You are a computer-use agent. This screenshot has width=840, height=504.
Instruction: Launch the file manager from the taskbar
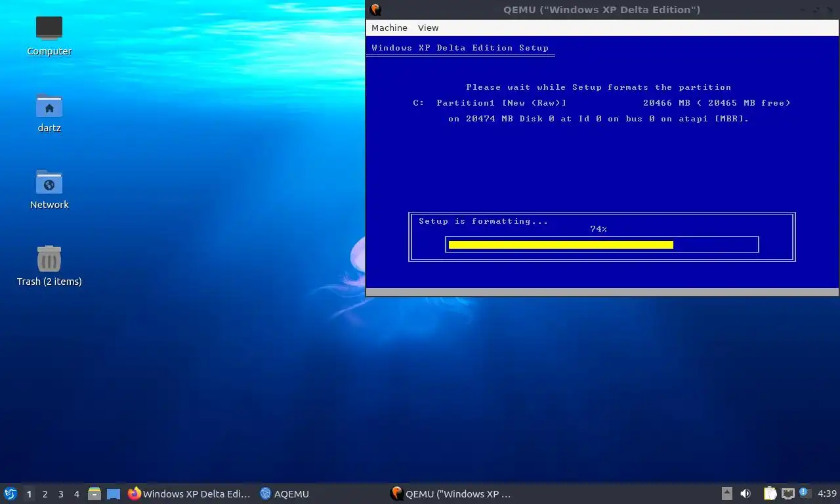(94, 493)
